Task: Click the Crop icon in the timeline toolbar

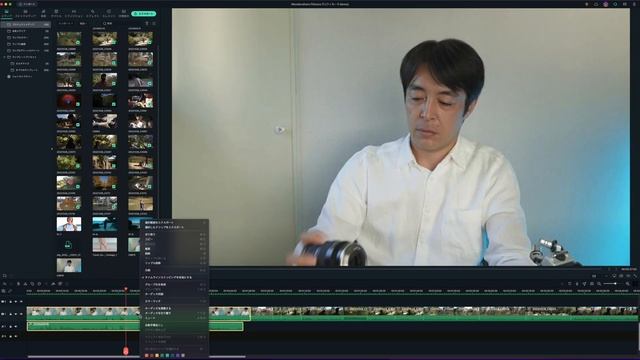Action: tap(32, 284)
